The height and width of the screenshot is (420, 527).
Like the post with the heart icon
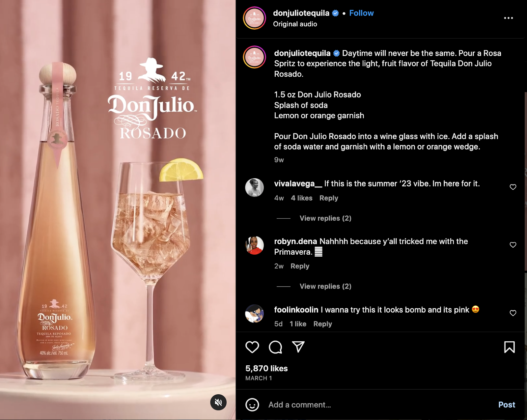coord(252,347)
